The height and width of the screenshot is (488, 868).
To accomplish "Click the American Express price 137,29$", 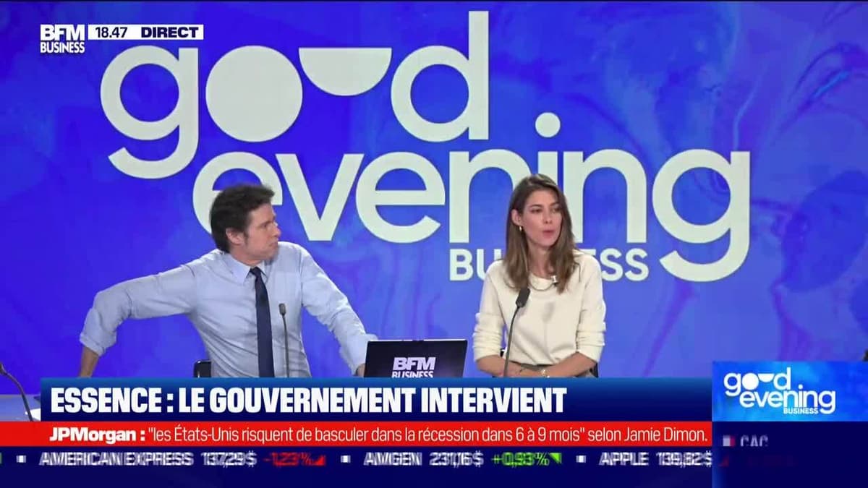I will pyautogui.click(x=229, y=459).
